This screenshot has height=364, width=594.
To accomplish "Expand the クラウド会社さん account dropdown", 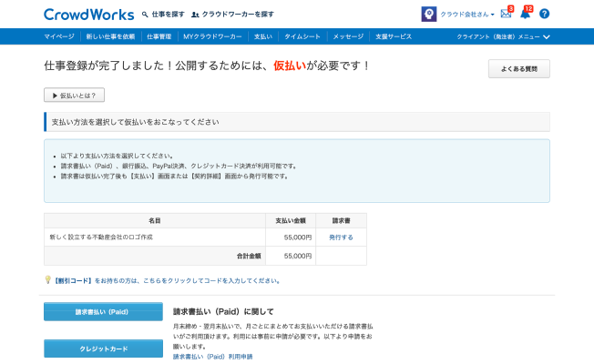I will pyautogui.click(x=468, y=15).
